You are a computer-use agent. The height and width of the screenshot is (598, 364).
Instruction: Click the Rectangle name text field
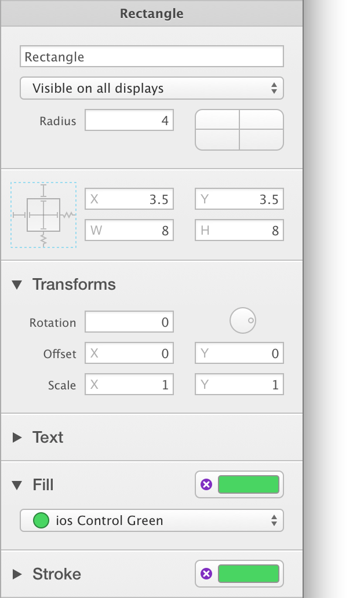(151, 56)
